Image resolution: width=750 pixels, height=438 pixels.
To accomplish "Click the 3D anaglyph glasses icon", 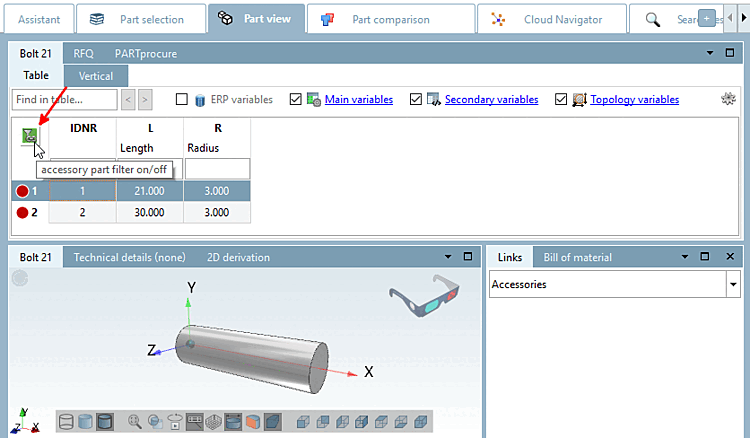I will pos(424,296).
